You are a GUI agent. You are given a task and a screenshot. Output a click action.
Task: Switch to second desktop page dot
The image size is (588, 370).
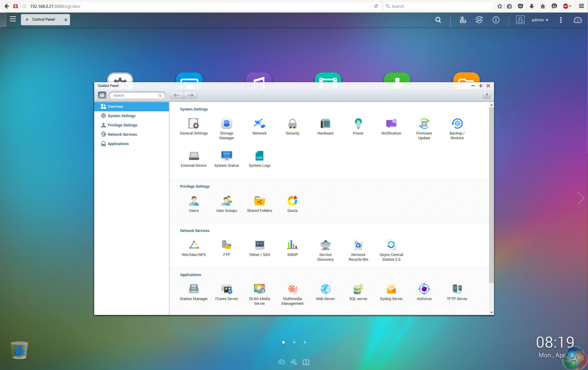click(294, 342)
